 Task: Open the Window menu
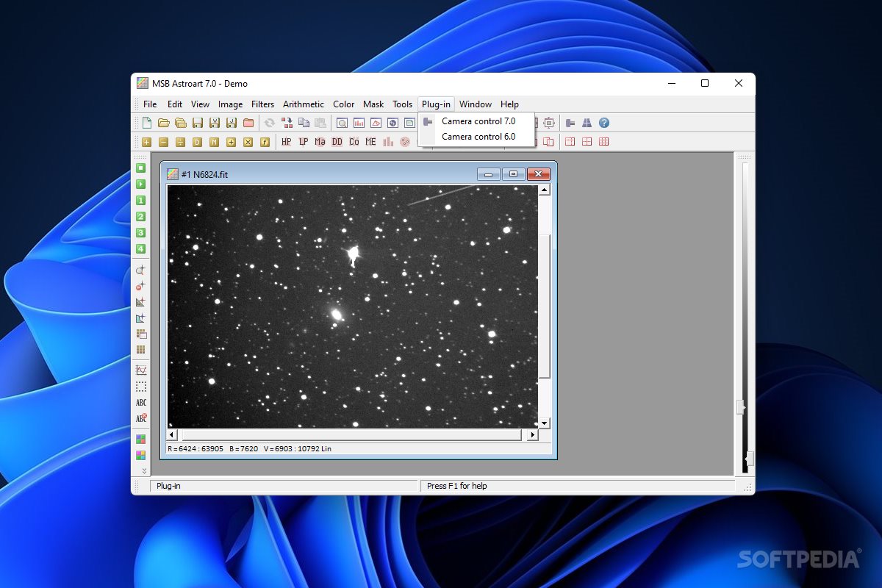[x=476, y=104]
